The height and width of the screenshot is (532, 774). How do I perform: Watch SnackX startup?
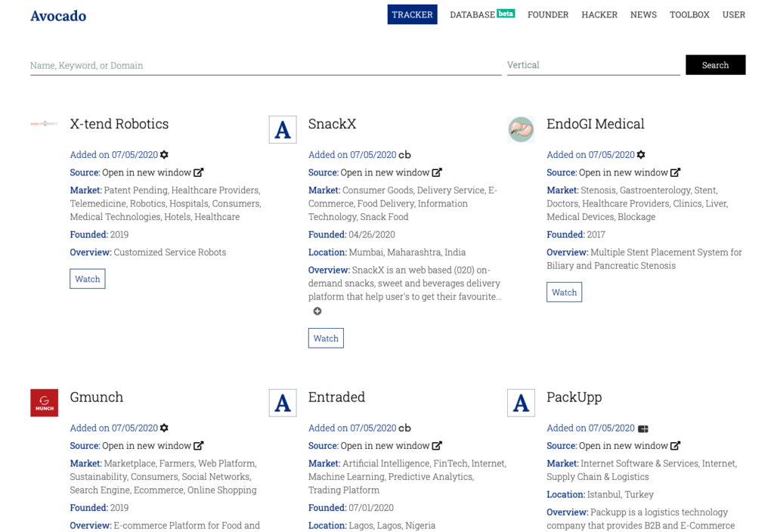326,338
